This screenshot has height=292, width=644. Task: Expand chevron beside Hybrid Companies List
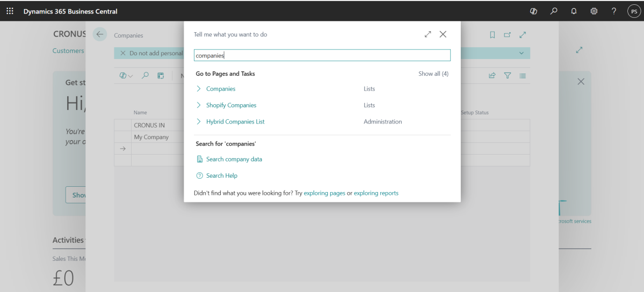(x=199, y=121)
